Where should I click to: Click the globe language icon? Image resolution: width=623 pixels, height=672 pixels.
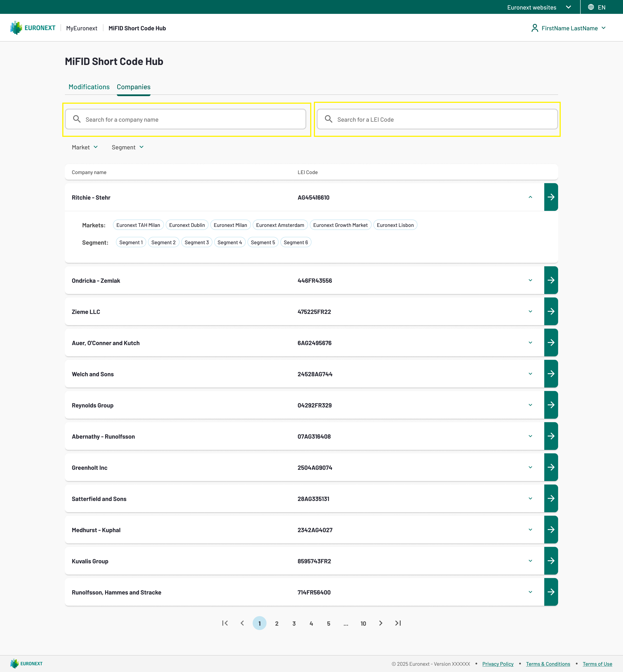[x=591, y=7]
